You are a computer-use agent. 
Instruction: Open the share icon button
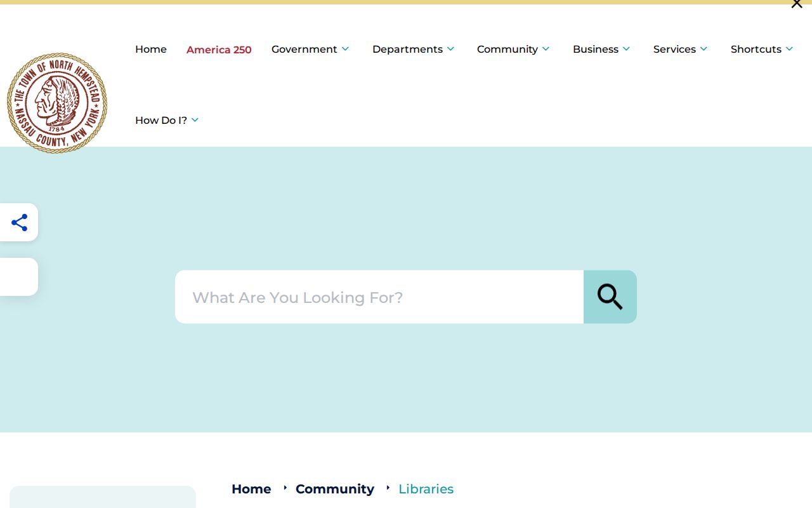[19, 222]
